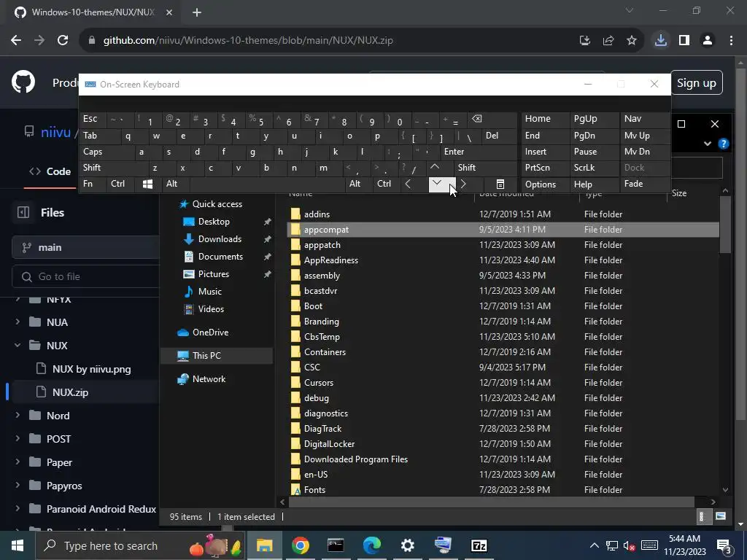Viewport: 747px width, 560px height.
Task: Toggle Caps key on On-Screen Keyboard
Action: [107, 152]
